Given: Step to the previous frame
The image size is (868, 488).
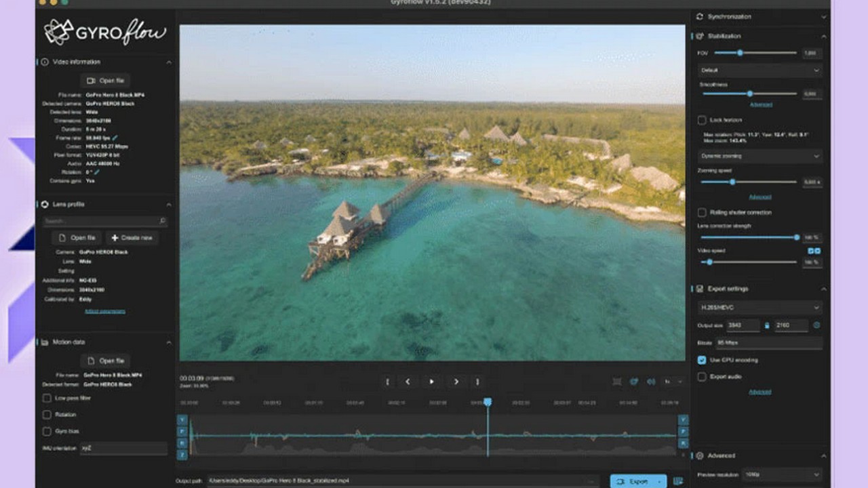Looking at the screenshot, I should click(x=408, y=382).
